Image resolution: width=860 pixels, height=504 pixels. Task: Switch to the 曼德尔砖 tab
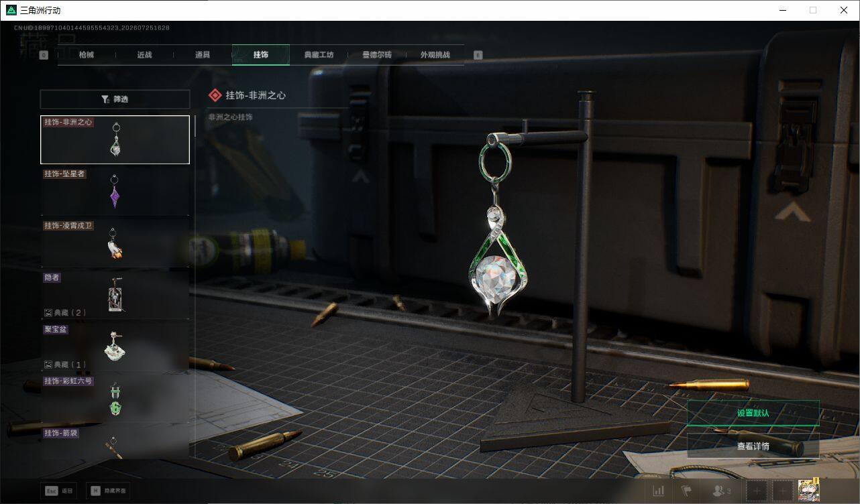tap(377, 55)
